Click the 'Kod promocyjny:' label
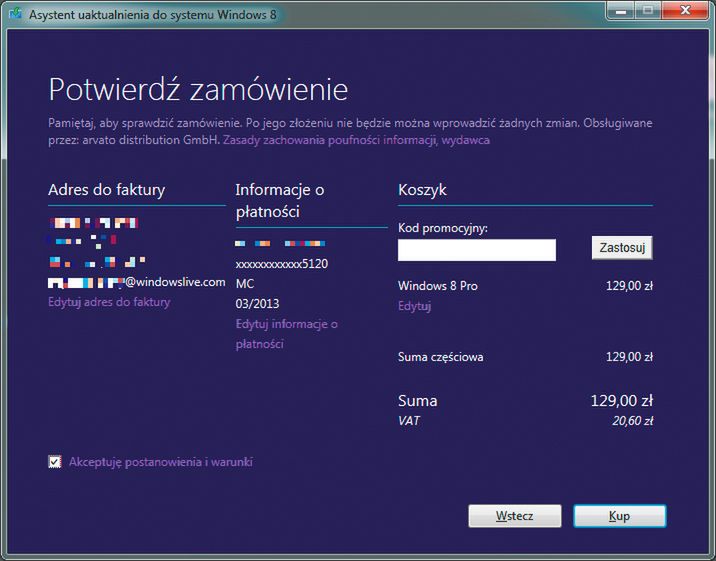 pos(442,228)
